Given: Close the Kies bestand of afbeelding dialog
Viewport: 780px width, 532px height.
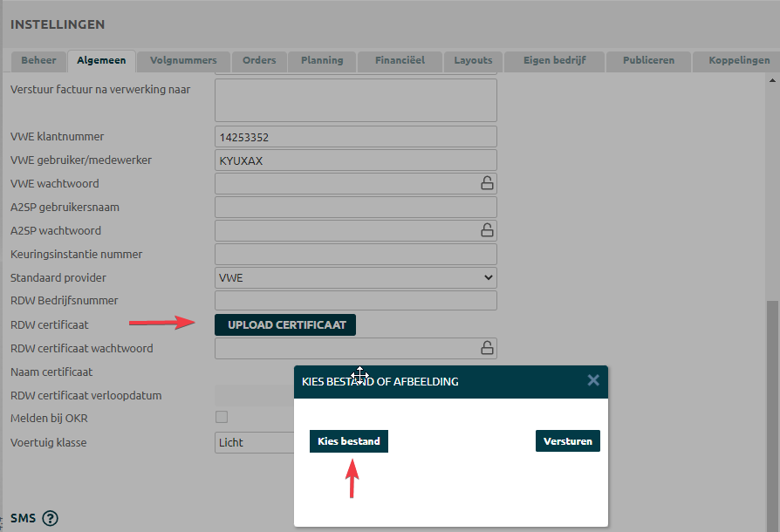Looking at the screenshot, I should (593, 380).
